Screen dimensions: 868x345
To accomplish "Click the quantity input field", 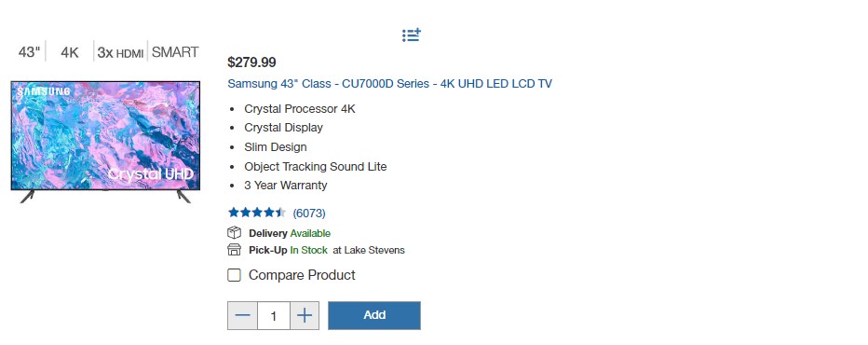I will pyautogui.click(x=274, y=315).
